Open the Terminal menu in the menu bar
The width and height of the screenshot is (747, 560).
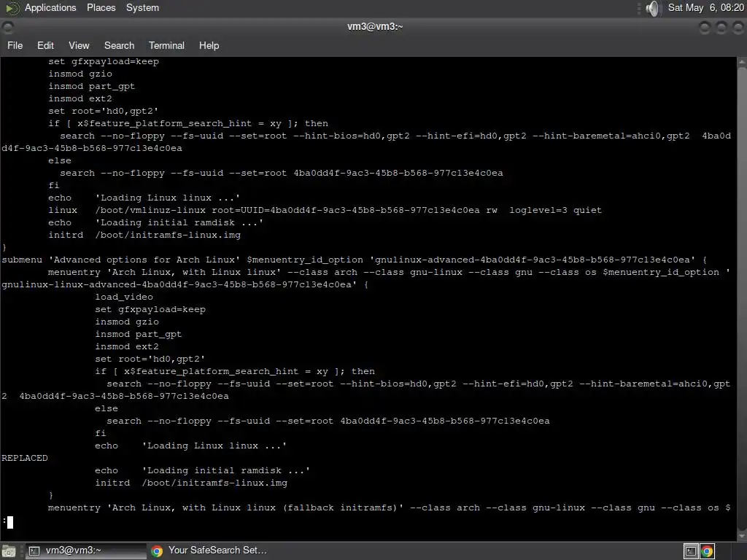tap(166, 45)
